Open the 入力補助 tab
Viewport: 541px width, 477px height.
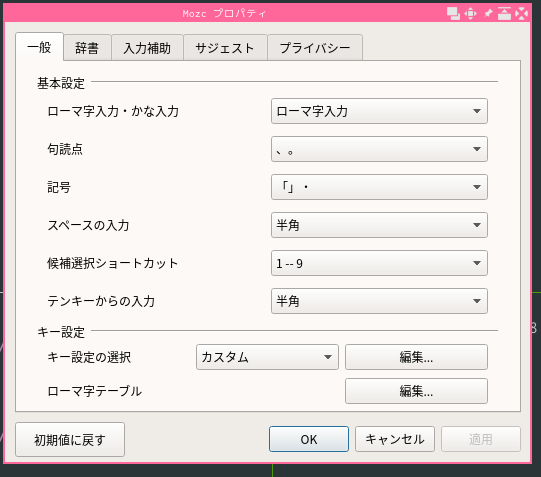(147, 48)
